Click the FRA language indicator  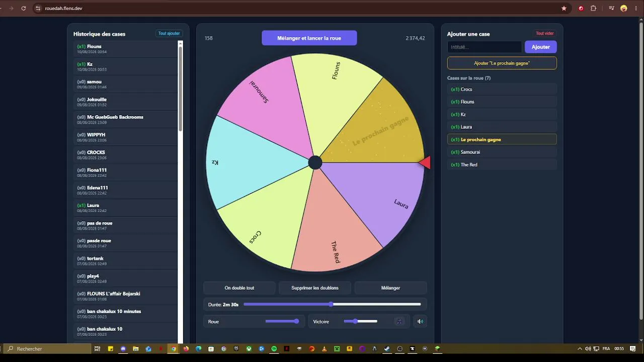tap(606, 348)
